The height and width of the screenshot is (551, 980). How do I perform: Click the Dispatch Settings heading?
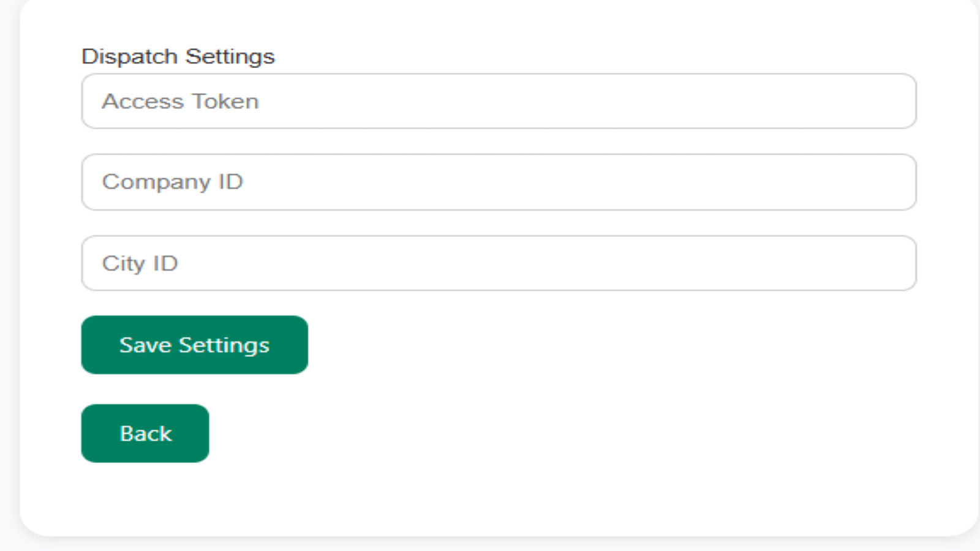[x=178, y=56]
